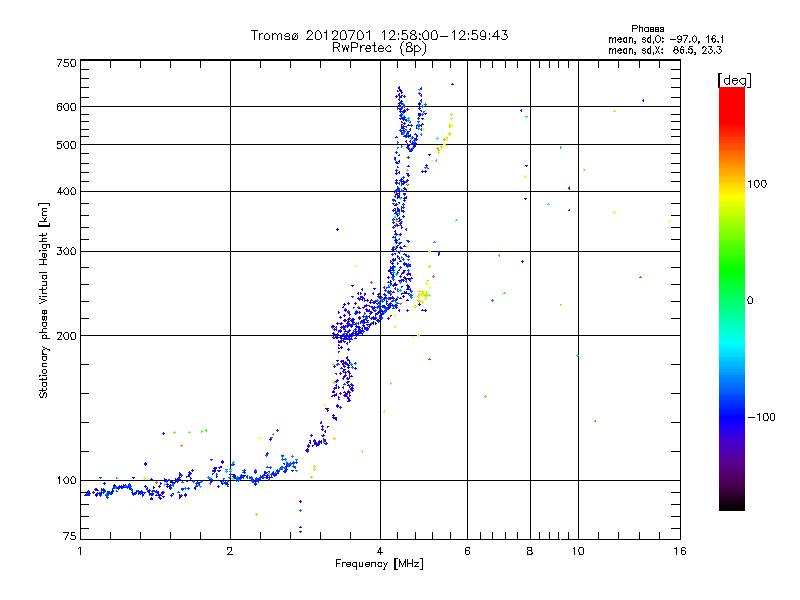800x600 pixels.
Task: Click the x-axis title 'Frequency [MHz]'
Action: [x=379, y=564]
